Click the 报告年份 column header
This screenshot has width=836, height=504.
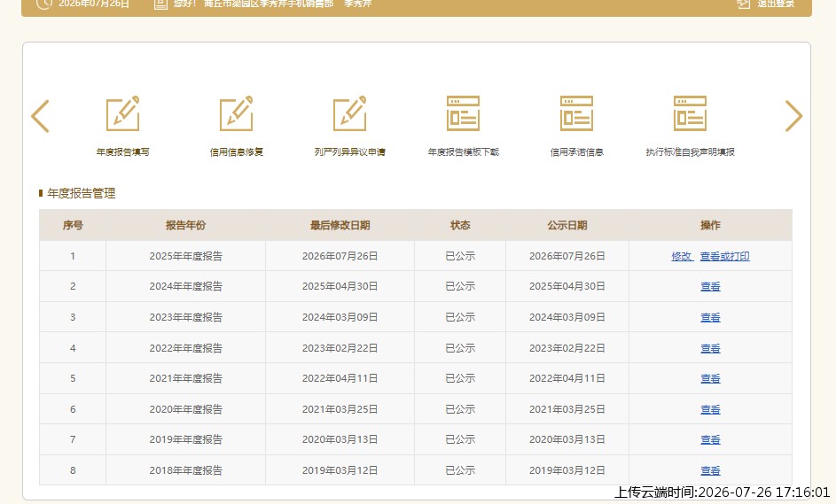(x=185, y=225)
